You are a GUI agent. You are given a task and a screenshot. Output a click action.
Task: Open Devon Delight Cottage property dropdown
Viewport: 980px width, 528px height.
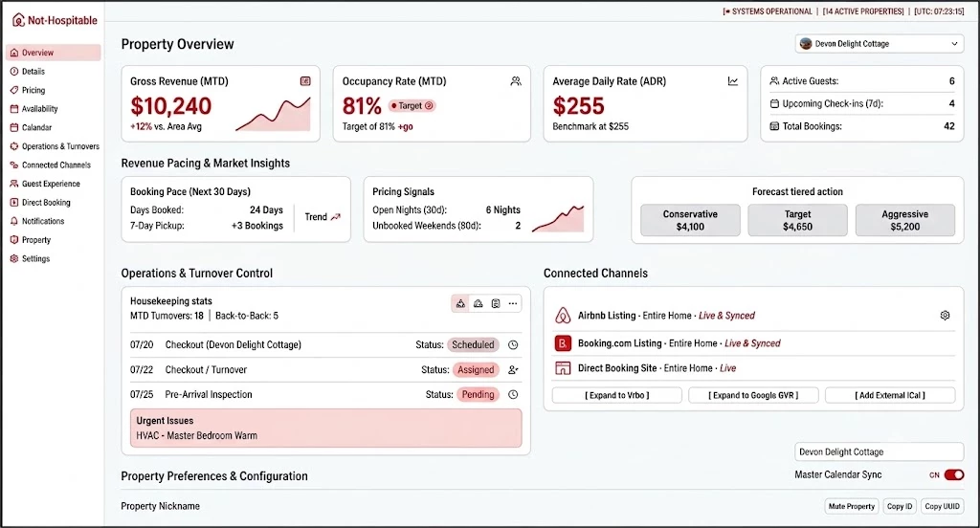click(x=880, y=44)
